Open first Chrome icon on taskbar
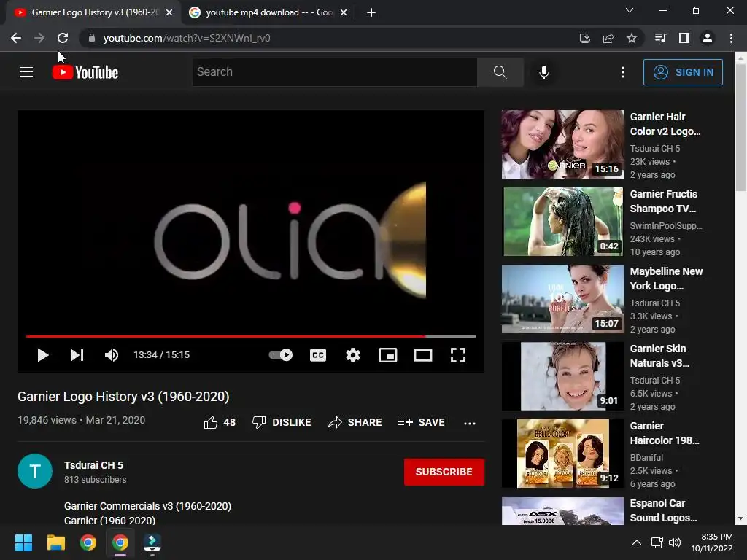Viewport: 747px width, 560px height. [x=88, y=542]
